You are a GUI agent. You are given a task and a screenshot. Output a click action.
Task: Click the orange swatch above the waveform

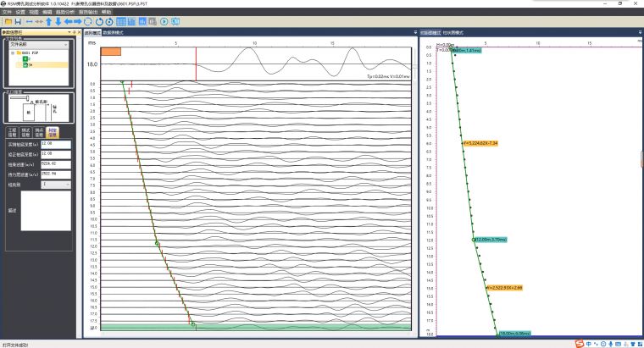[x=111, y=51]
